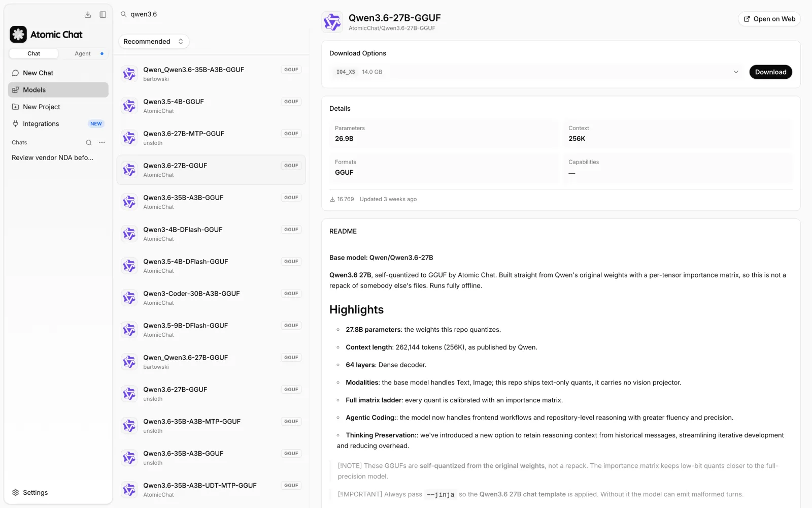Switch to the Chat tab

33,53
